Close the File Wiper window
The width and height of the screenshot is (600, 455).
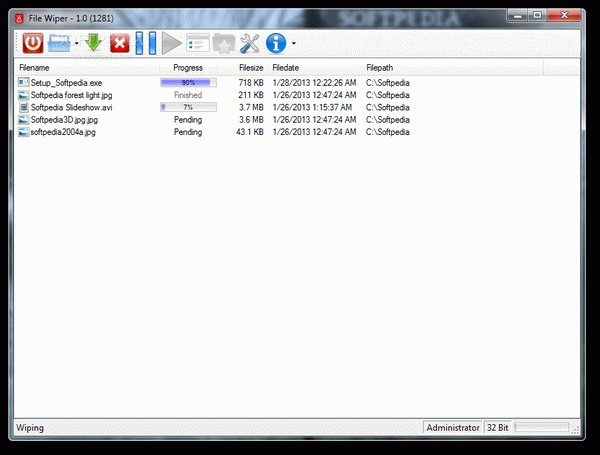coord(564,16)
